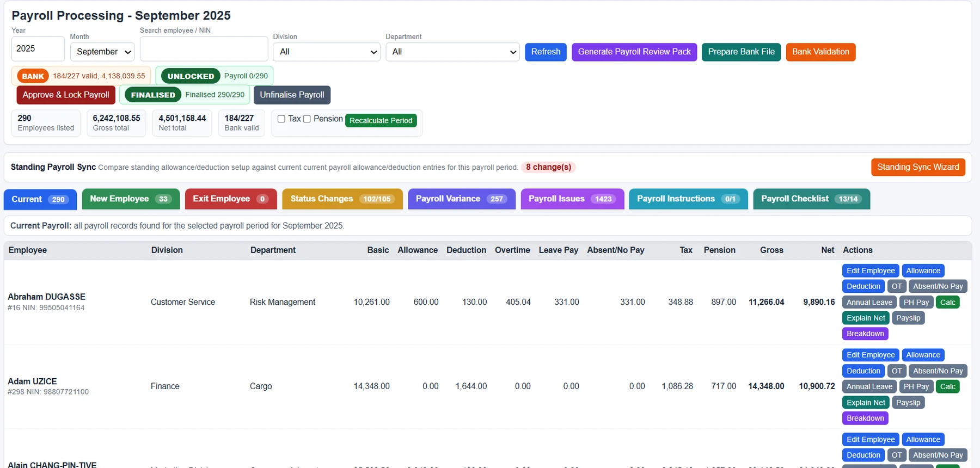This screenshot has height=468, width=980.
Task: Click gross value 14,348.00 for Adam UZICE
Action: pyautogui.click(x=766, y=386)
